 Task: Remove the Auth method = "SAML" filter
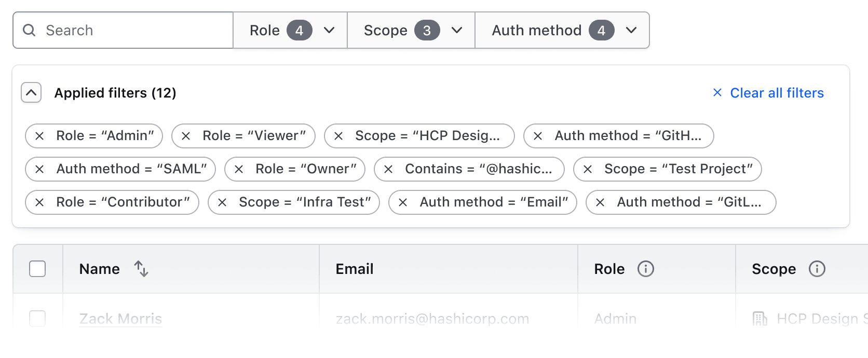(x=39, y=169)
